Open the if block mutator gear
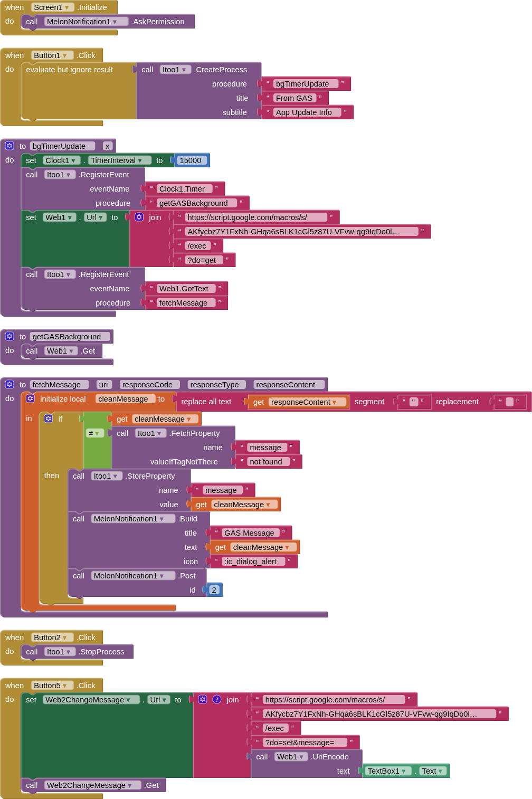 click(49, 418)
